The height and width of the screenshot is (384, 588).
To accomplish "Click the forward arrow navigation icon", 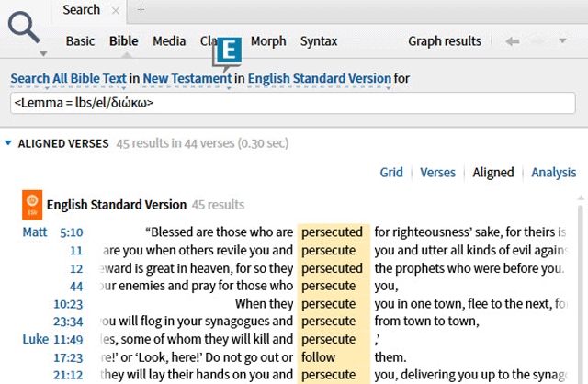I will click(537, 40).
